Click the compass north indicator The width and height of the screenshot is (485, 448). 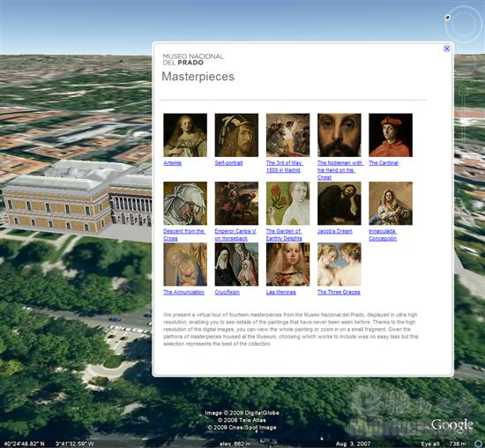447,18
